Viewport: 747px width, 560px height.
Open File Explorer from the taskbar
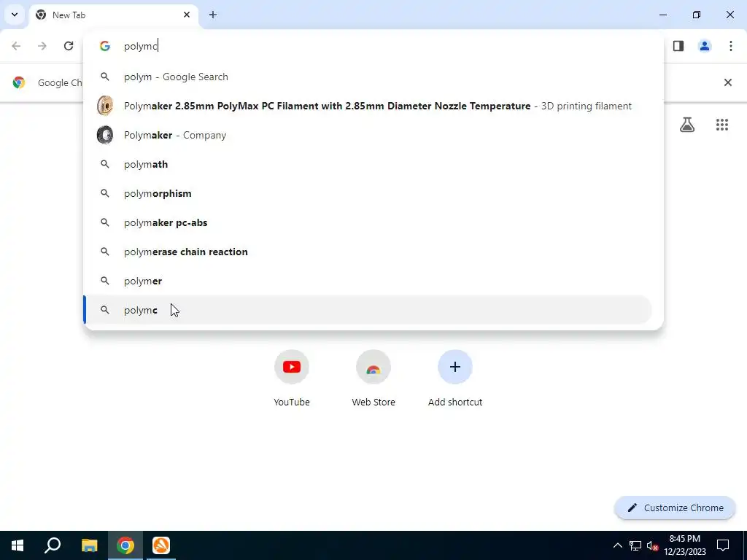pos(89,545)
